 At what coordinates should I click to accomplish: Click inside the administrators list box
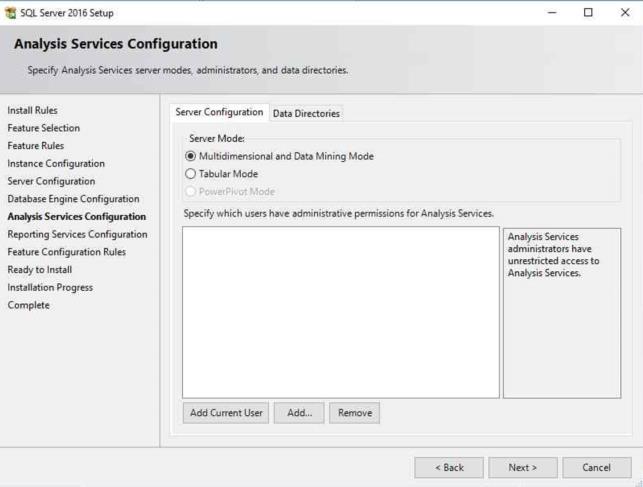tap(341, 312)
